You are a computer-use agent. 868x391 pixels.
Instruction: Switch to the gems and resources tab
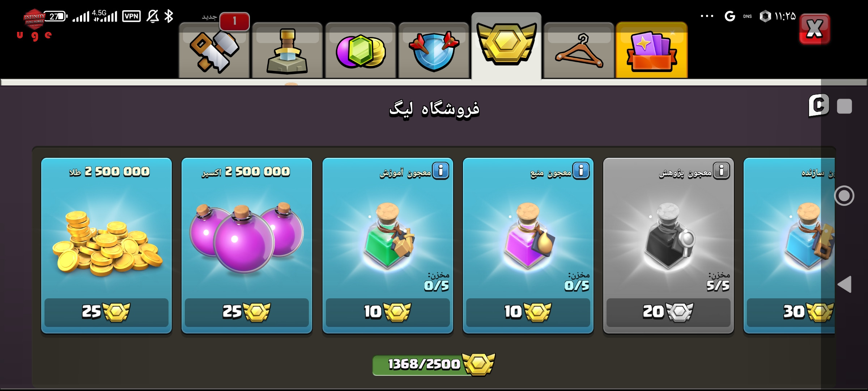360,50
